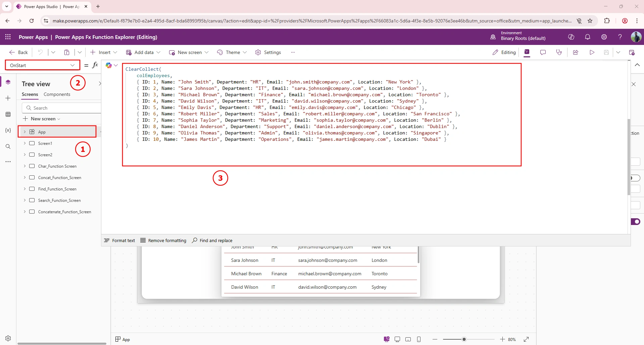Viewport: 644px width, 345px height.
Task: Open the comments panel icon
Action: coord(543,52)
